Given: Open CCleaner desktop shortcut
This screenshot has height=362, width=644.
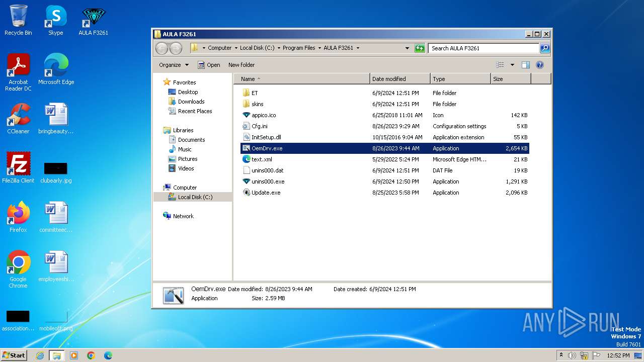Looking at the screenshot, I should click(18, 119).
